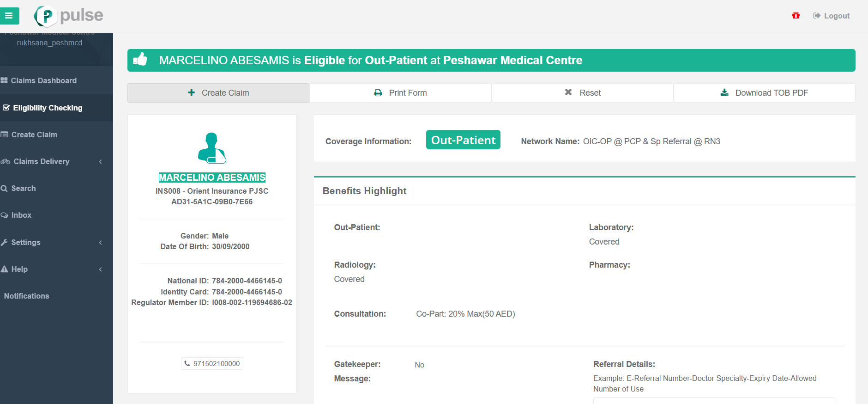This screenshot has width=868, height=404.
Task: Open Claims Dashboard in sidebar
Action: [43, 80]
